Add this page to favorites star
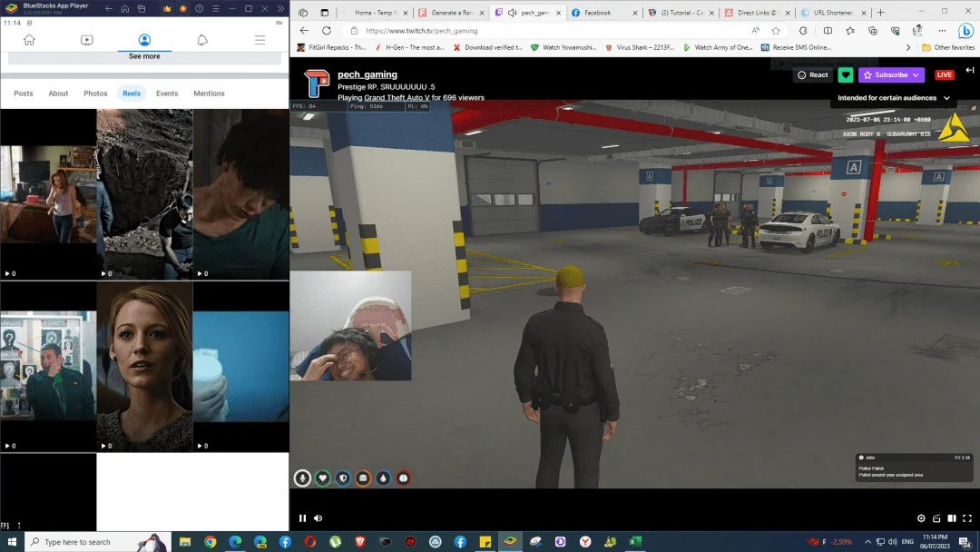The height and width of the screenshot is (552, 980). (x=776, y=31)
